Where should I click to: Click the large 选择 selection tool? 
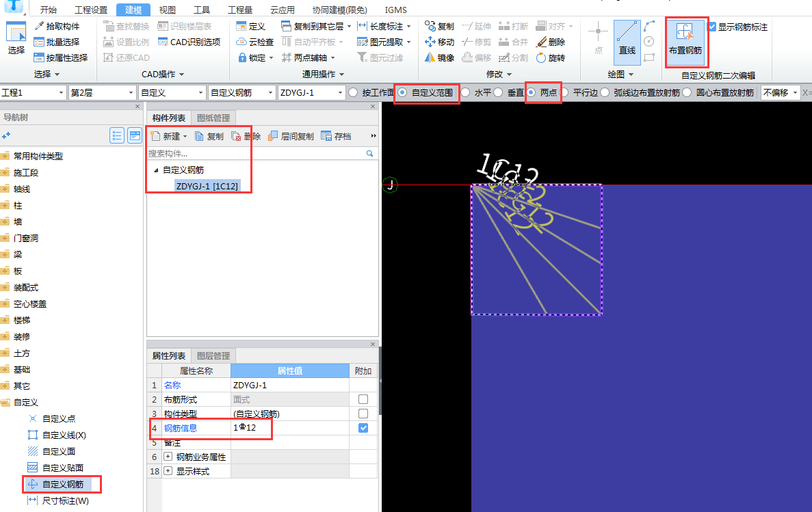[16, 39]
